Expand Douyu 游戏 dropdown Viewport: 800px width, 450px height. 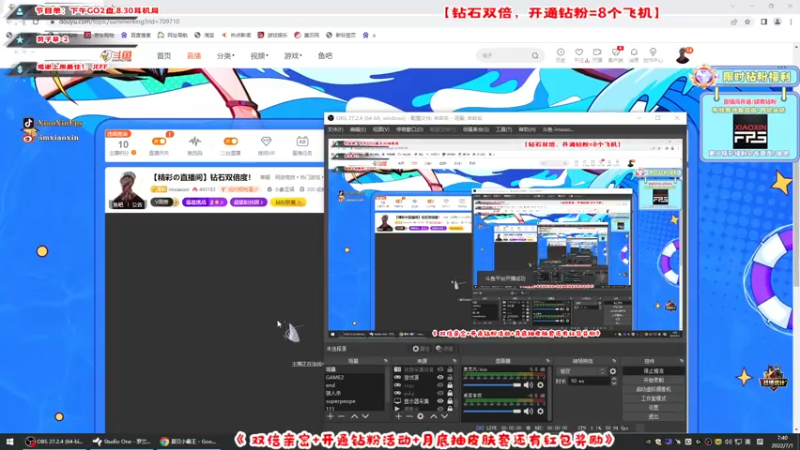coord(293,56)
